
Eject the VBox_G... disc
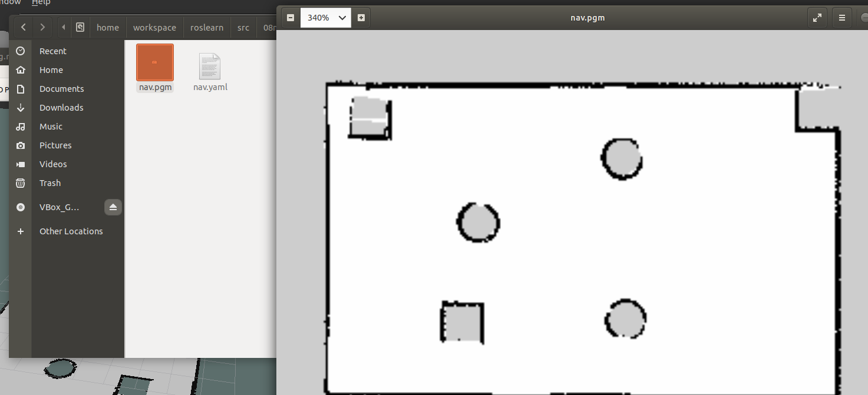[x=113, y=207]
